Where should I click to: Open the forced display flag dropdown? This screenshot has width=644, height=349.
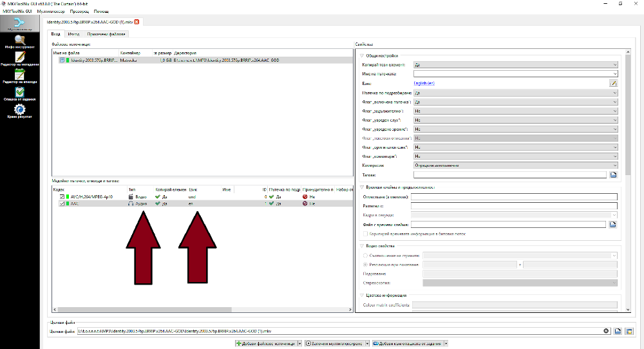click(x=515, y=111)
